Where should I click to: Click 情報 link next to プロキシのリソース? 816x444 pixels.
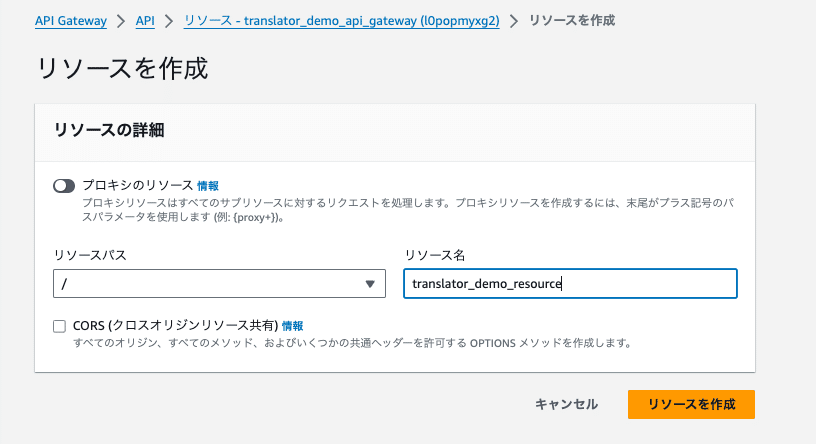[x=208, y=186]
